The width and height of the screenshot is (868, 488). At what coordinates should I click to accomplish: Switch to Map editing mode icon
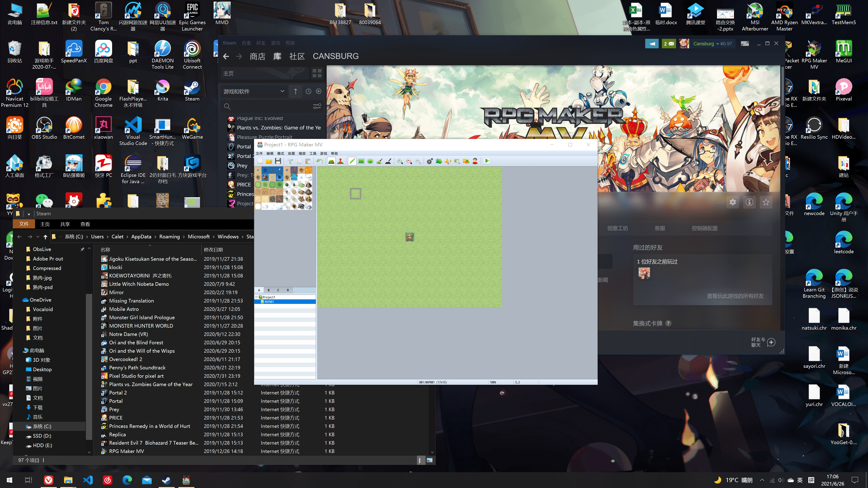click(331, 161)
